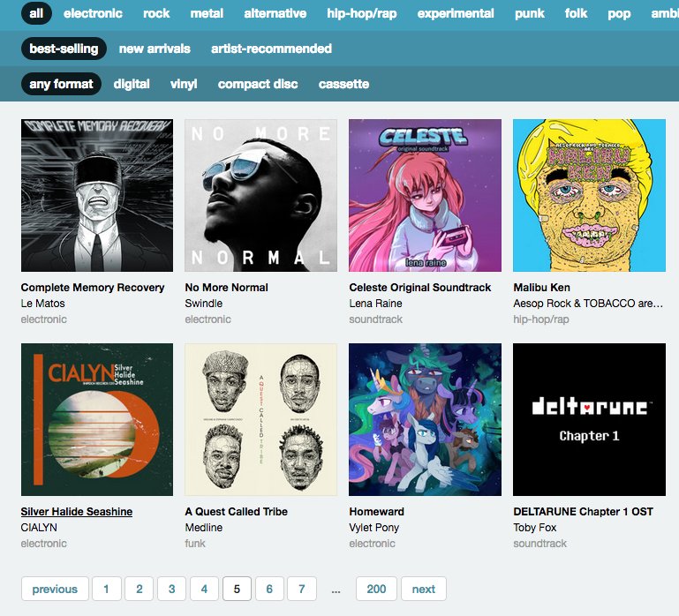Screen dimensions: 679x616
Task: Go to page 4
Action: point(204,589)
